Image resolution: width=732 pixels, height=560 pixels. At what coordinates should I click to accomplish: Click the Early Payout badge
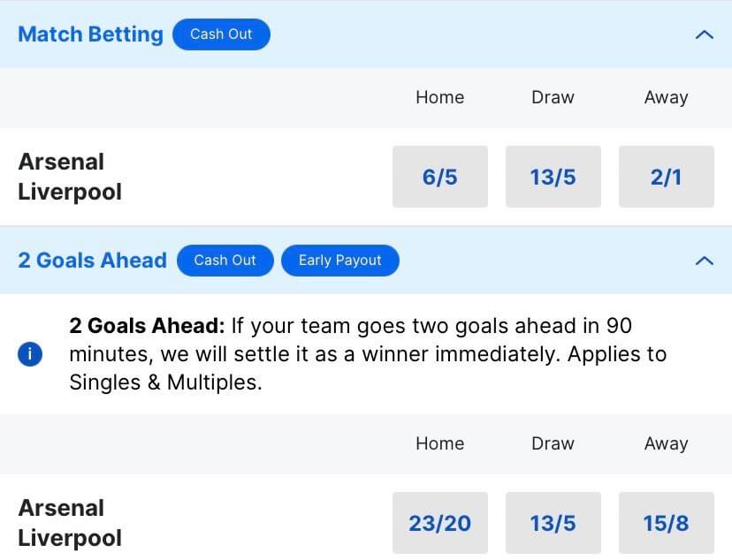pos(339,261)
